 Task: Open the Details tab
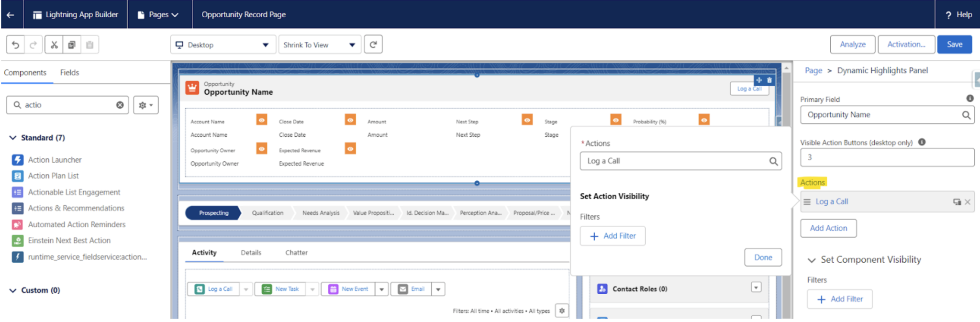[x=251, y=253]
